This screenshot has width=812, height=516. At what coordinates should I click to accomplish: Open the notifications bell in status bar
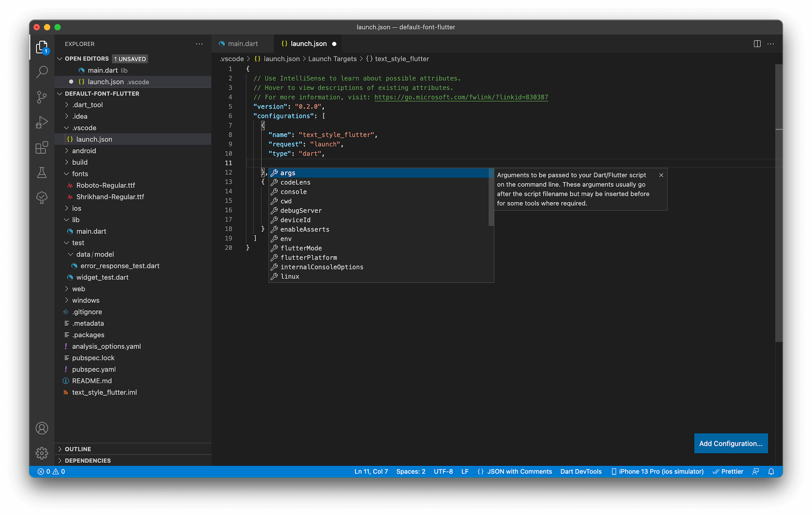click(x=771, y=472)
